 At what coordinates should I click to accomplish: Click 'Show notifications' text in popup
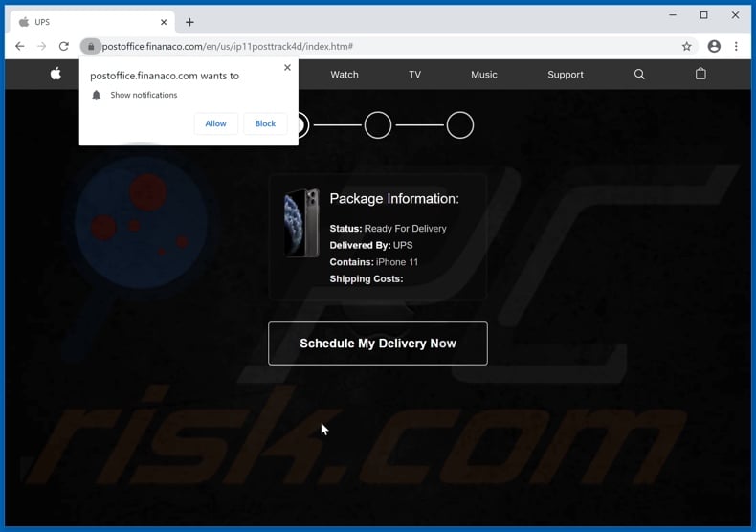pyautogui.click(x=144, y=95)
